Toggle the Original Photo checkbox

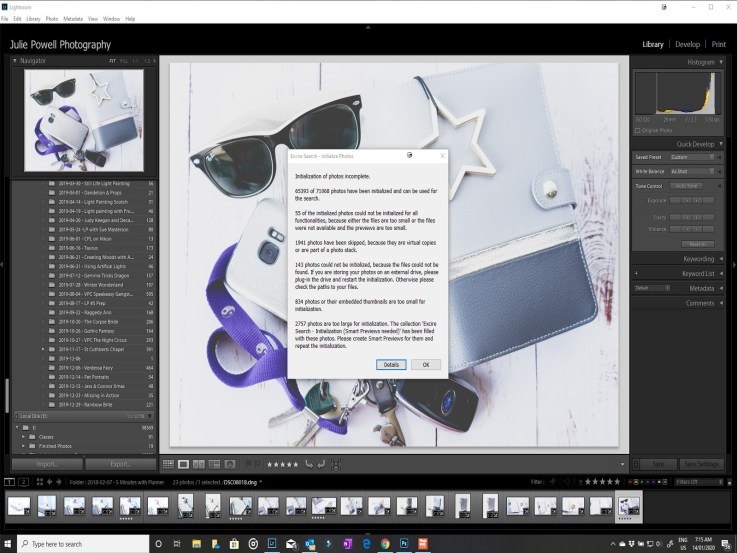point(638,131)
